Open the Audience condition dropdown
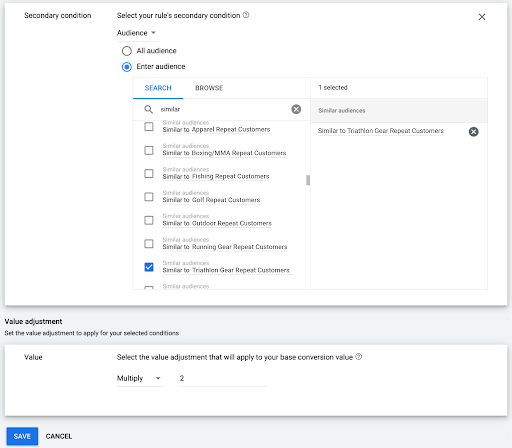The height and width of the screenshot is (448, 512). point(138,33)
